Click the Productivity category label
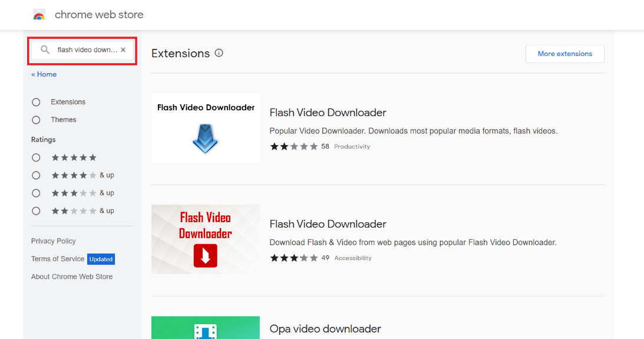The image size is (644, 339). pyautogui.click(x=352, y=147)
